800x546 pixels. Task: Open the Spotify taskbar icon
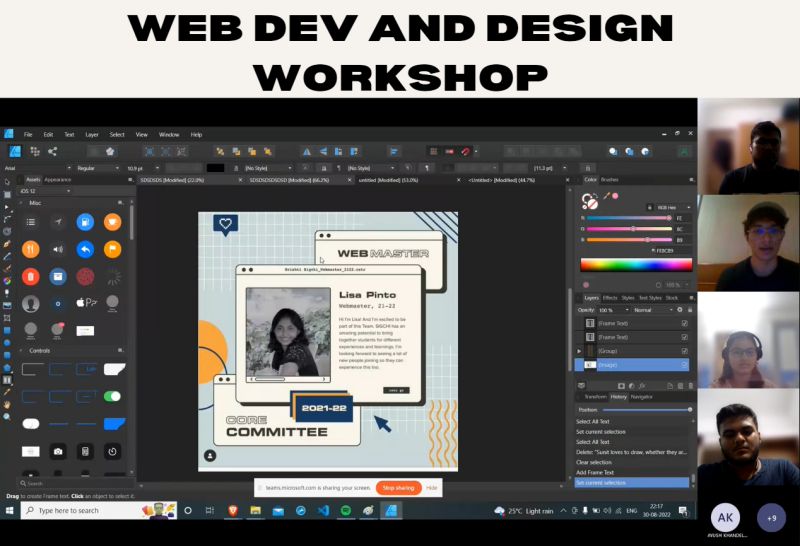[346, 510]
